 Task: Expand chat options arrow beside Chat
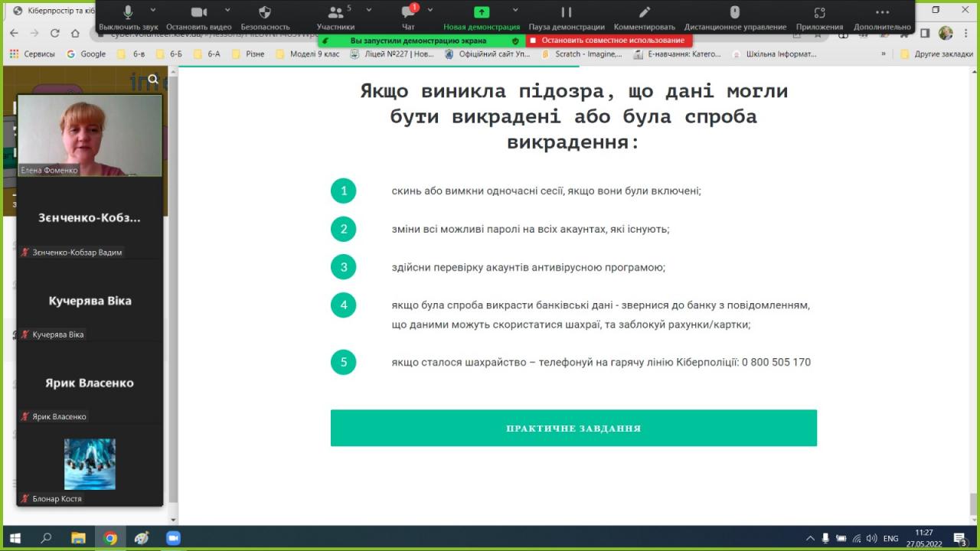click(430, 10)
